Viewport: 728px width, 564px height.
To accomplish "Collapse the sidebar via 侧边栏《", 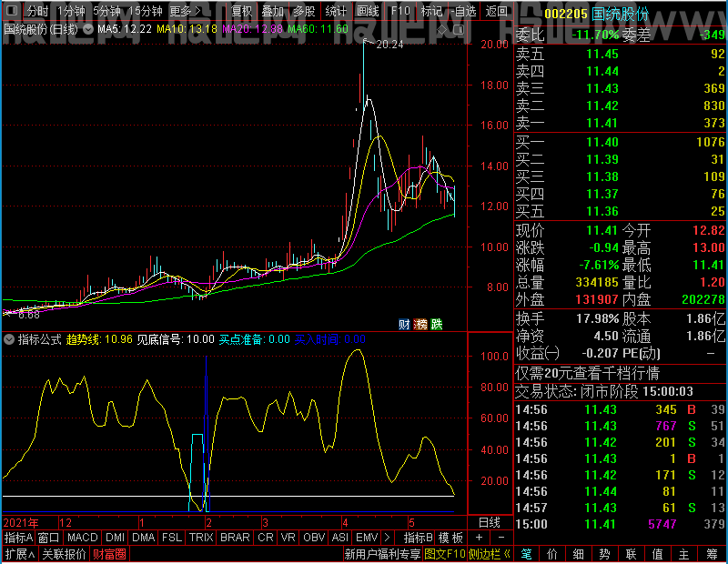I will [x=490, y=554].
